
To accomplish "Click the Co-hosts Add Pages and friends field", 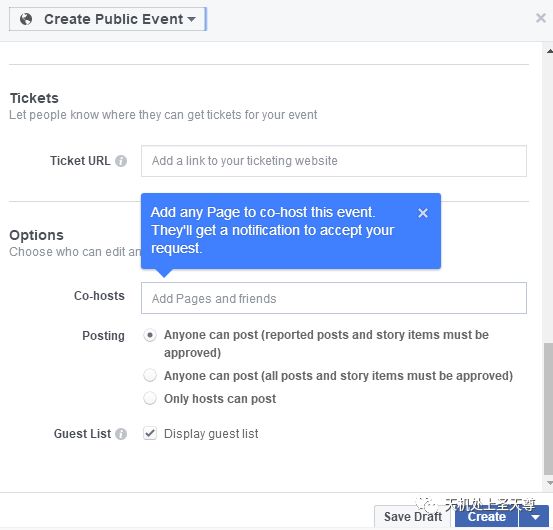I will [334, 298].
